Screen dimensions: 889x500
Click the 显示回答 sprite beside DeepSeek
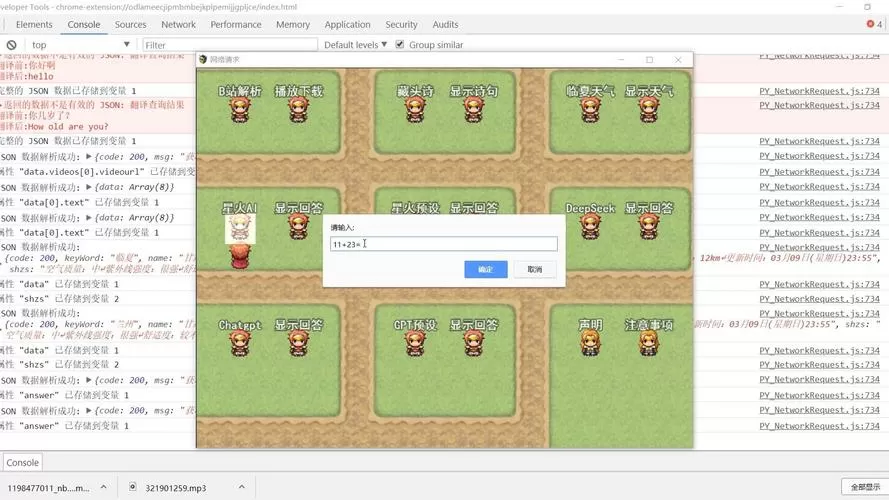click(x=649, y=227)
